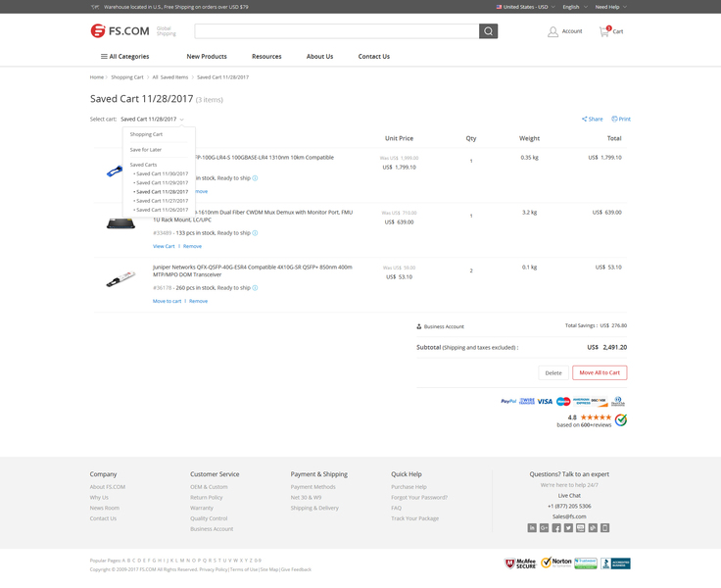Click Live Chat in footer
The height and width of the screenshot is (588, 721).
pos(569,496)
